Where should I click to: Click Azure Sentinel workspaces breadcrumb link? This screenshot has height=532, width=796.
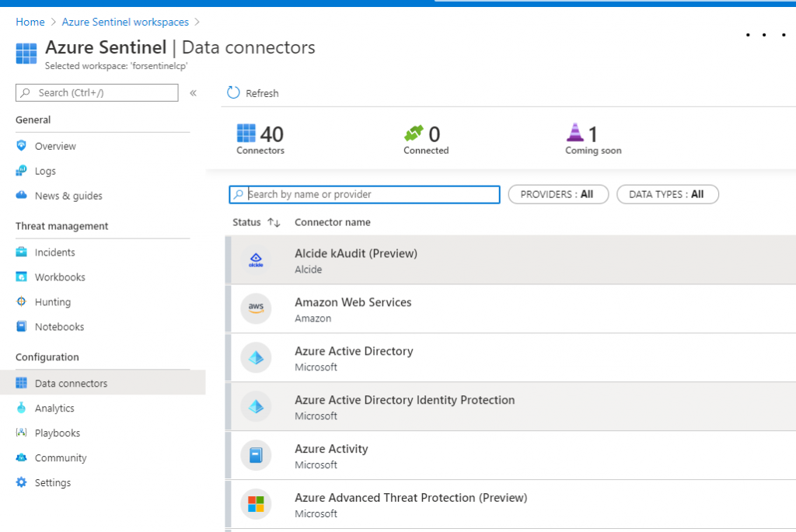coord(125,22)
